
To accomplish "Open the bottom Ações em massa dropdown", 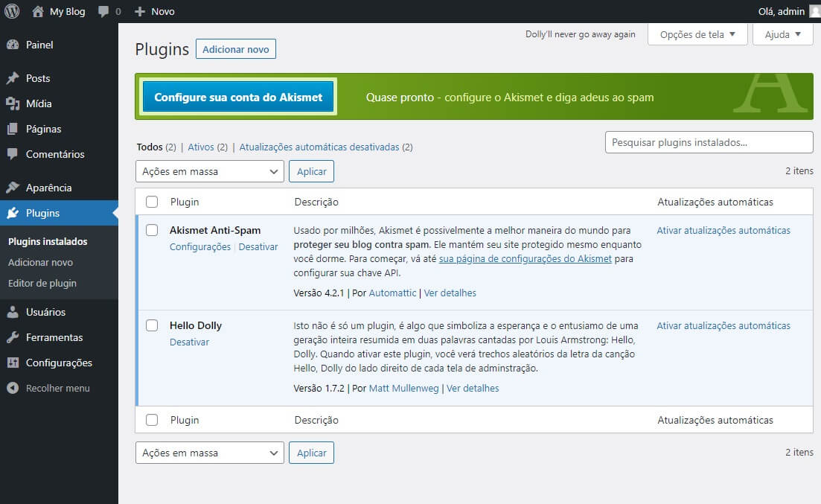I will point(209,453).
